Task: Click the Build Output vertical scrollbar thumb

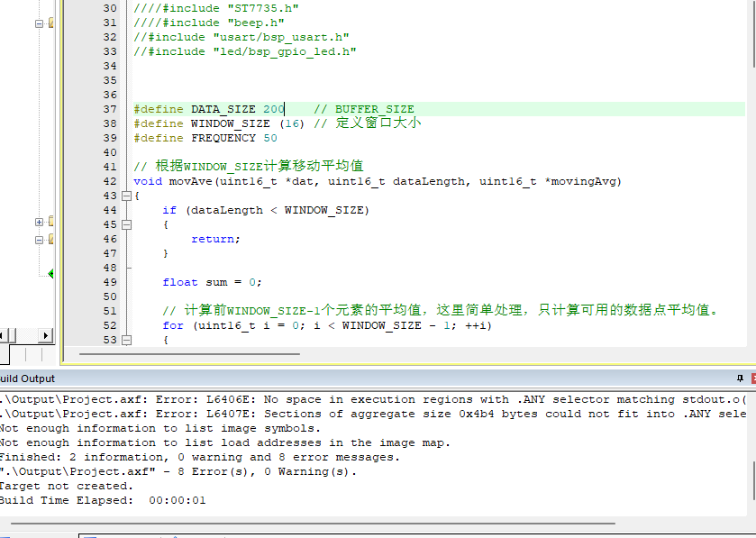Action: 753,480
